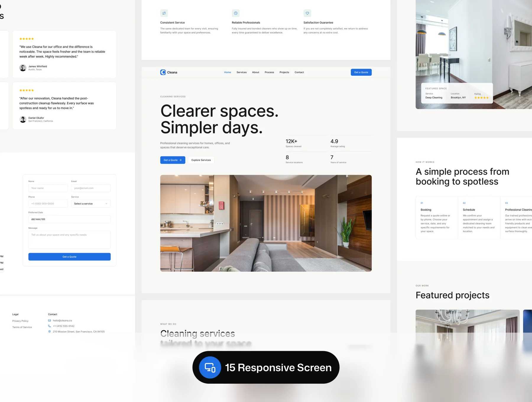The image size is (532, 402).
Task: Click the hero kitchen and living room image
Action: pyautogui.click(x=266, y=223)
